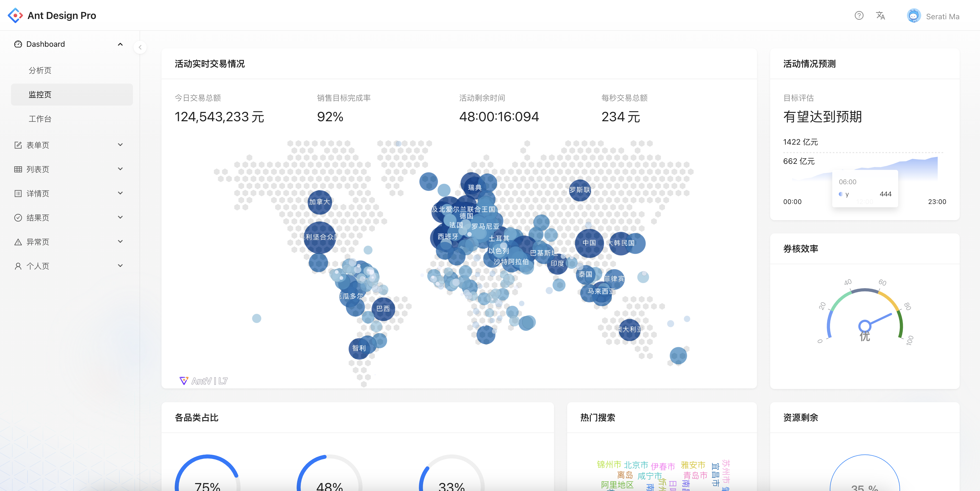Click the 活动情况预测 card title

point(809,64)
